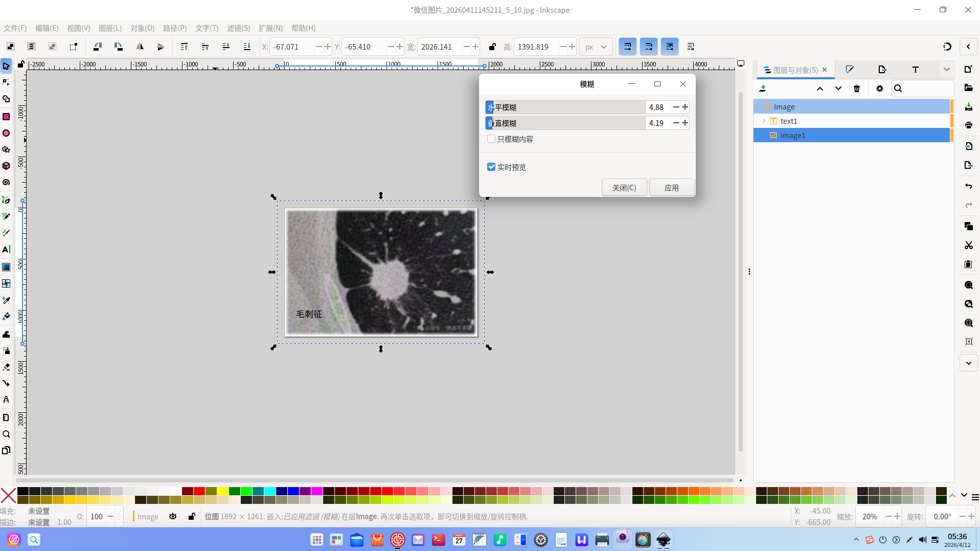Select the Rectangle tool
Viewport: 980px width, 551px height.
coord(6,117)
